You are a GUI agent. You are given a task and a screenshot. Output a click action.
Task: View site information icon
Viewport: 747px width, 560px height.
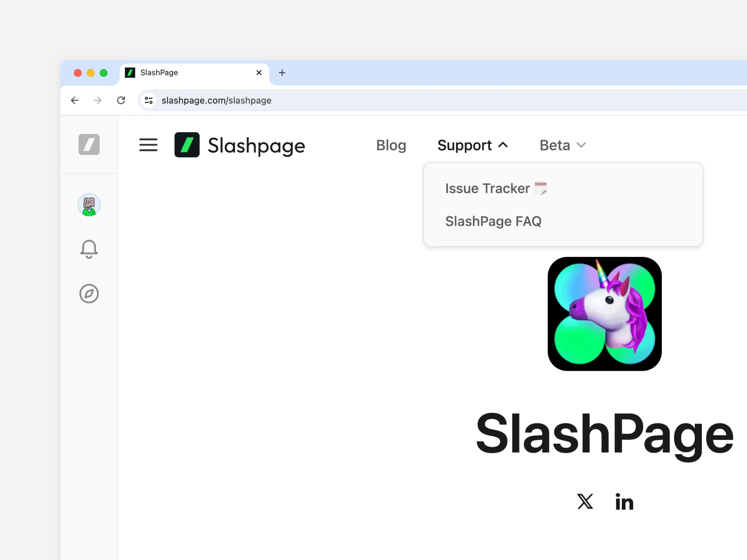click(x=149, y=100)
